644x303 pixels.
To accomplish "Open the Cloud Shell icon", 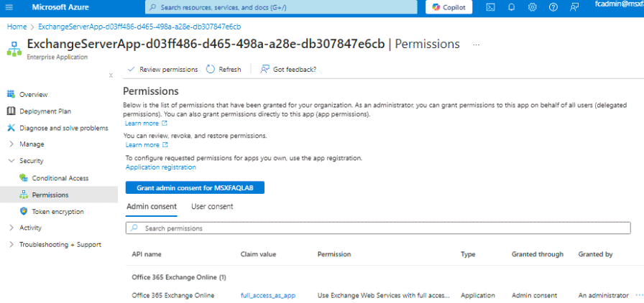I will point(490,7).
